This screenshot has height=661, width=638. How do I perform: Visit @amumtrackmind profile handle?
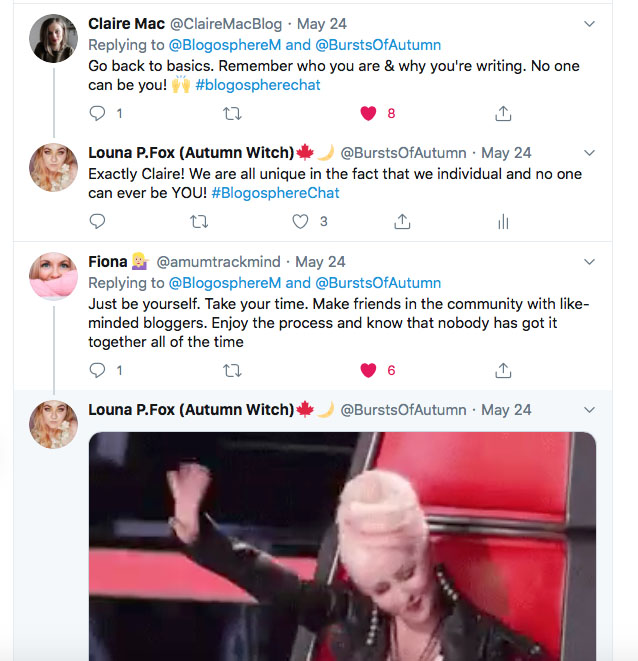click(x=221, y=262)
